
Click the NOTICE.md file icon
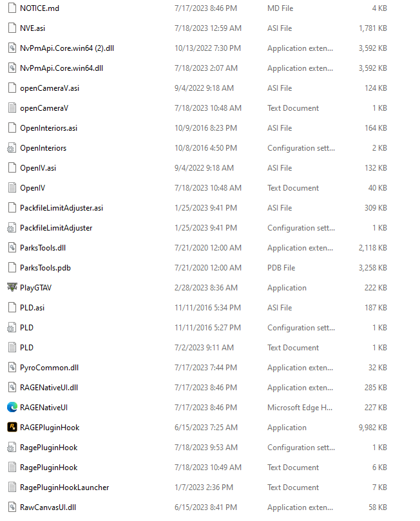coord(12,8)
